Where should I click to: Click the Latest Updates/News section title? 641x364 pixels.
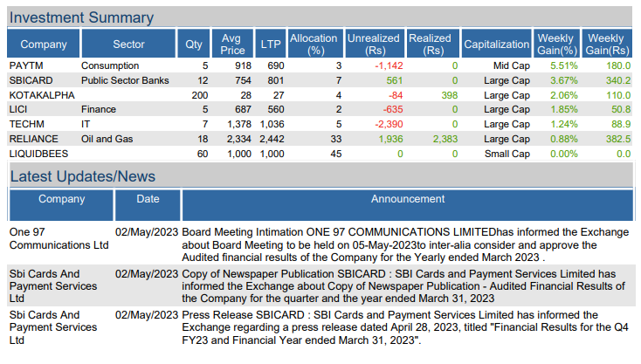coord(83,176)
